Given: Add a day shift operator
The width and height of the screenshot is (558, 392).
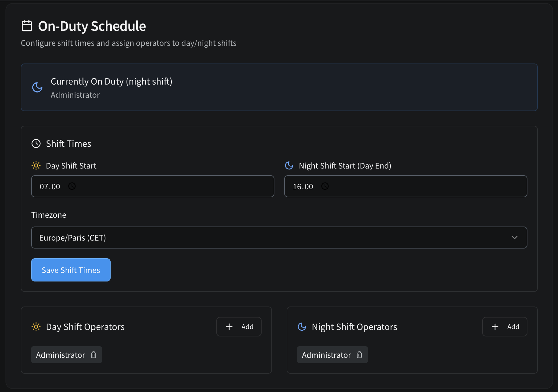Looking at the screenshot, I should coord(239,327).
